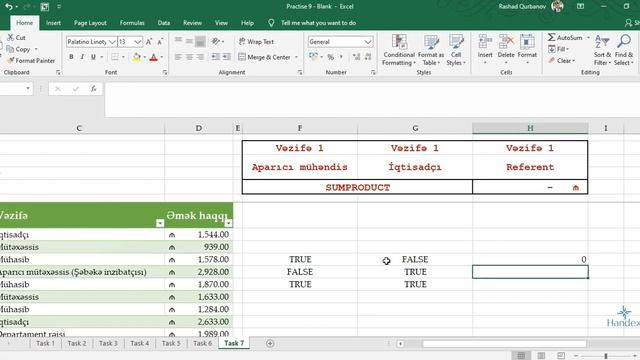Open the View ribbon tab

pos(221,23)
